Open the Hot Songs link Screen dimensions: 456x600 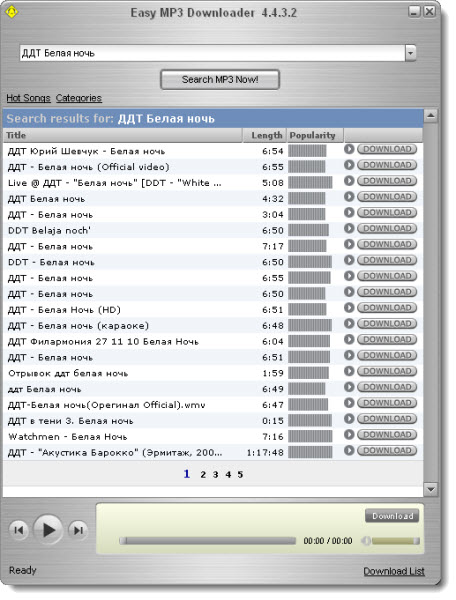(x=28, y=98)
